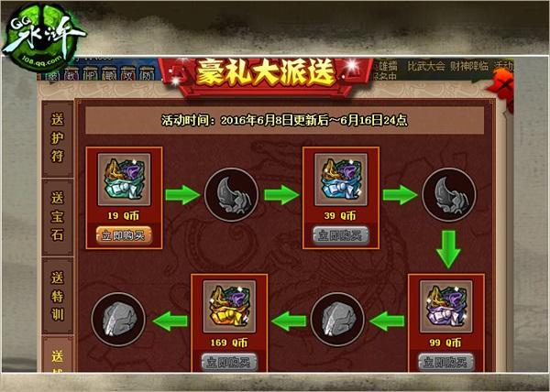Select the first crescent charm reward circle
The height and width of the screenshot is (392, 550).
click(232, 195)
